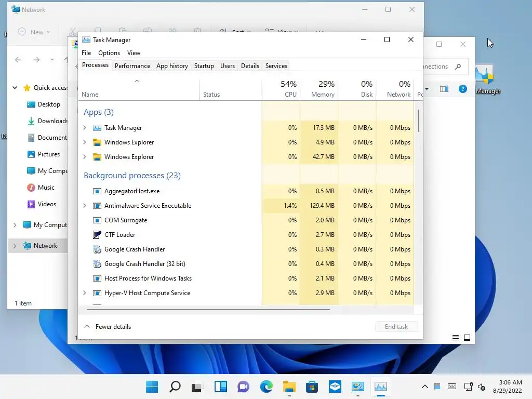The width and height of the screenshot is (532, 399).
Task: Sort processes by CPU column header
Action: pos(281,89)
